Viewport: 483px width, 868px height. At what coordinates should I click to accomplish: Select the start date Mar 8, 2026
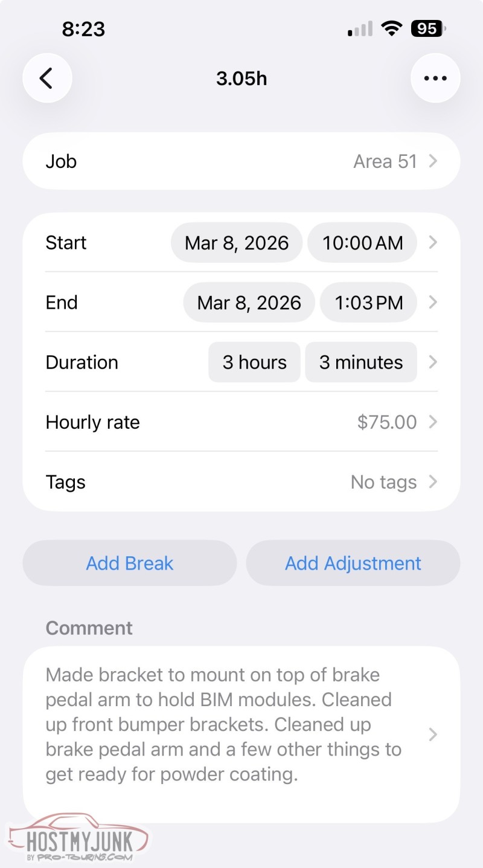[x=237, y=243]
